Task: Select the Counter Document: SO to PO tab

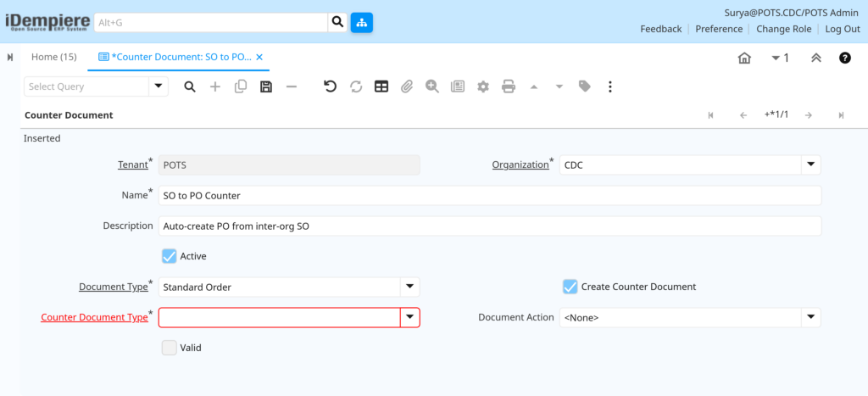Action: 177,57
